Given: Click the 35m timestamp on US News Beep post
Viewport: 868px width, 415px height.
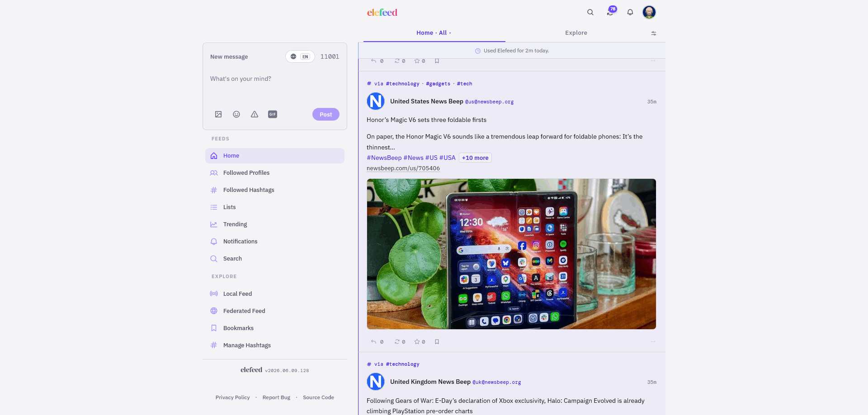Looking at the screenshot, I should click(651, 102).
